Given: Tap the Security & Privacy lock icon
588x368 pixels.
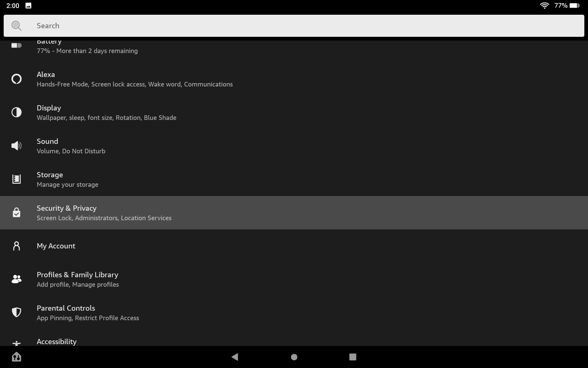Looking at the screenshot, I should [x=17, y=213].
